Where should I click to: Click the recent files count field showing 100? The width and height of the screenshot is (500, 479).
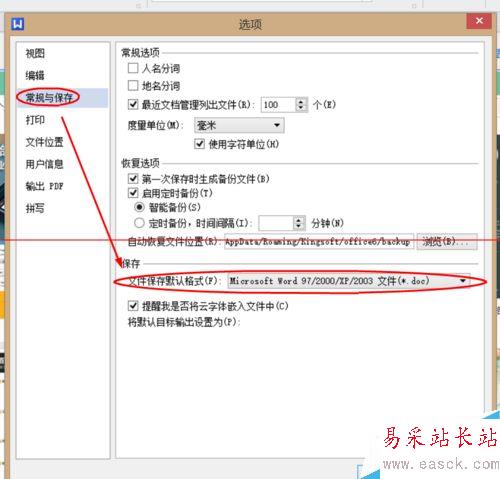[278, 105]
